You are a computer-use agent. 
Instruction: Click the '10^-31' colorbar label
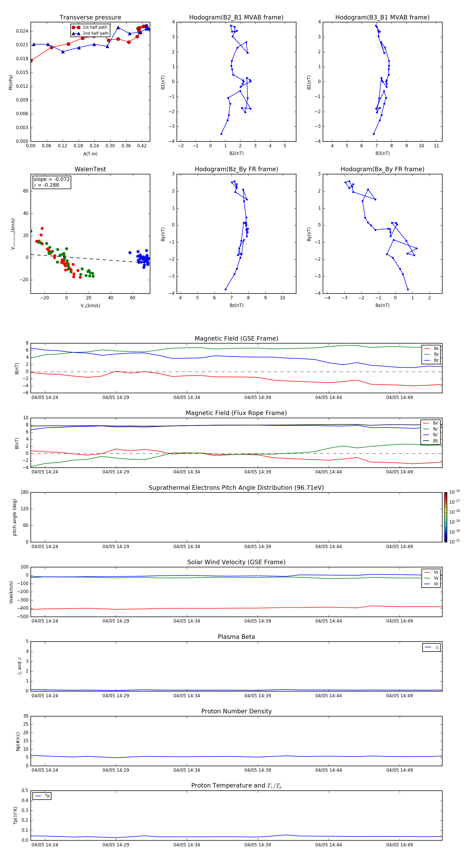455,542
